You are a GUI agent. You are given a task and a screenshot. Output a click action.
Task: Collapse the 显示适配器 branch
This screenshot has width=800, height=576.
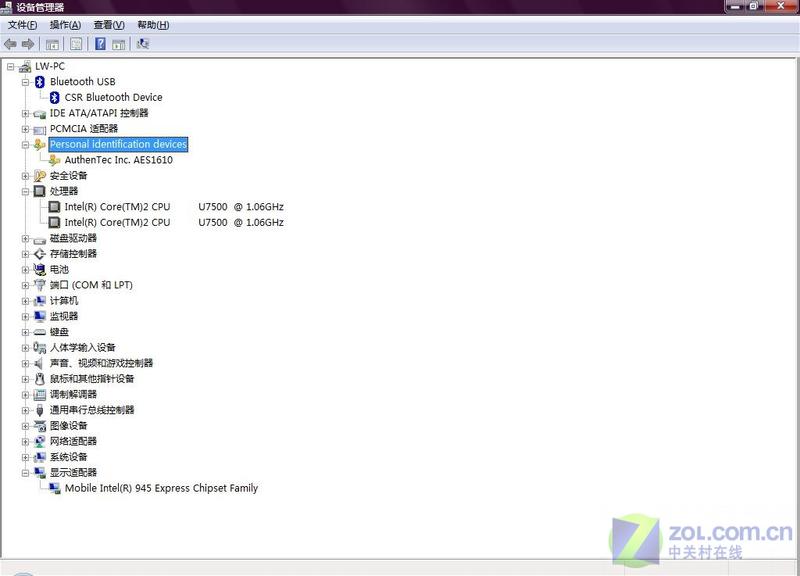pos(26,473)
